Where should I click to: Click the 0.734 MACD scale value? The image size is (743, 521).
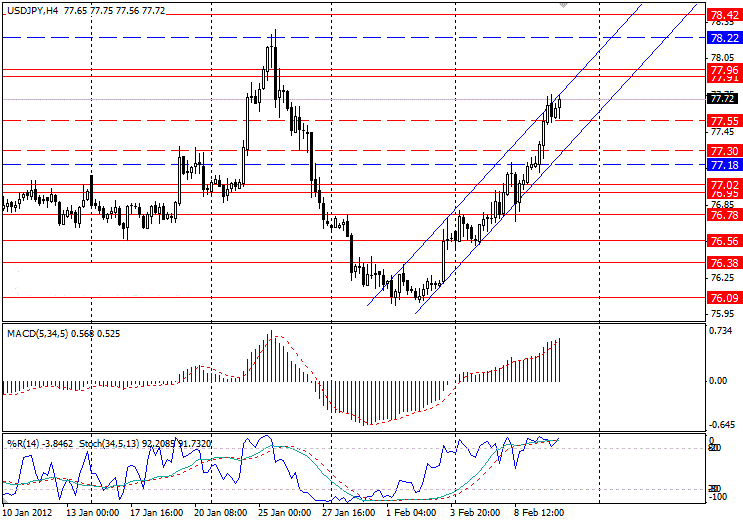(x=721, y=331)
